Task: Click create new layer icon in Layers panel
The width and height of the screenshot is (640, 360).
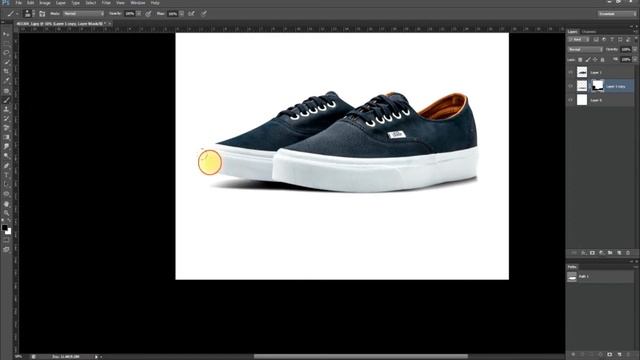Action: click(x=619, y=253)
